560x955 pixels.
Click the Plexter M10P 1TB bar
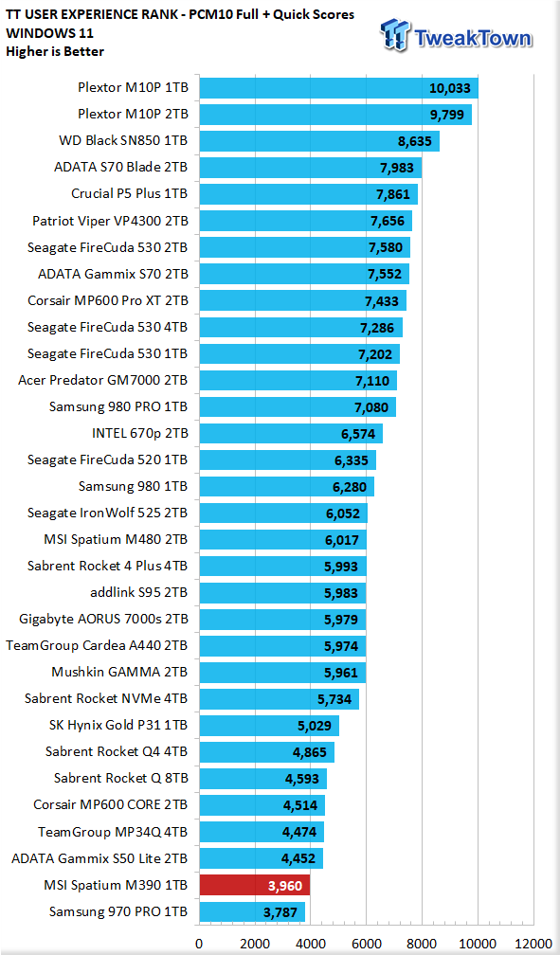pyautogui.click(x=339, y=88)
